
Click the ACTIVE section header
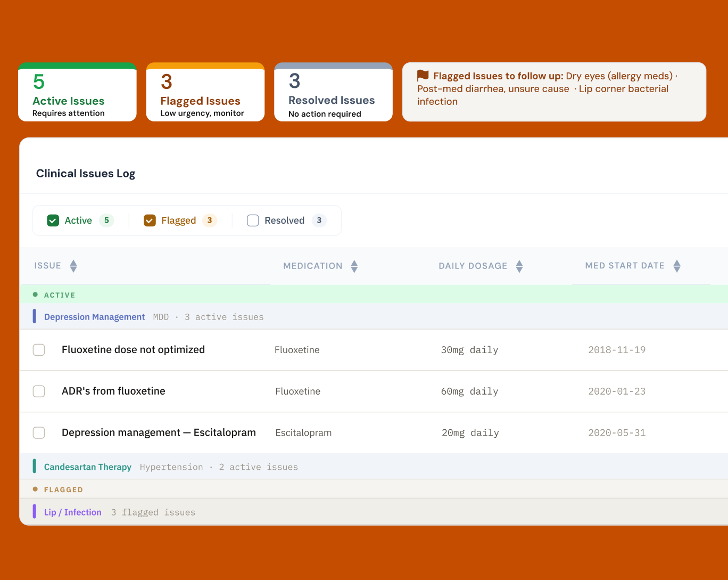[x=60, y=295]
